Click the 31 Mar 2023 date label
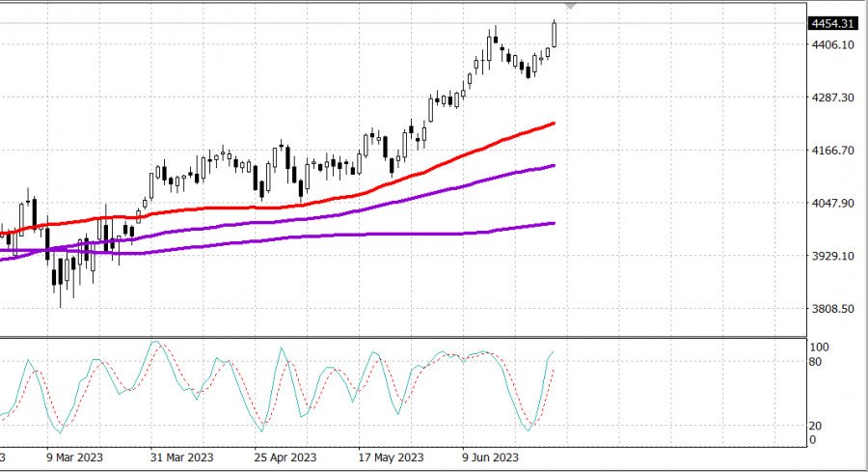Image resolution: width=868 pixels, height=472 pixels. point(181,458)
